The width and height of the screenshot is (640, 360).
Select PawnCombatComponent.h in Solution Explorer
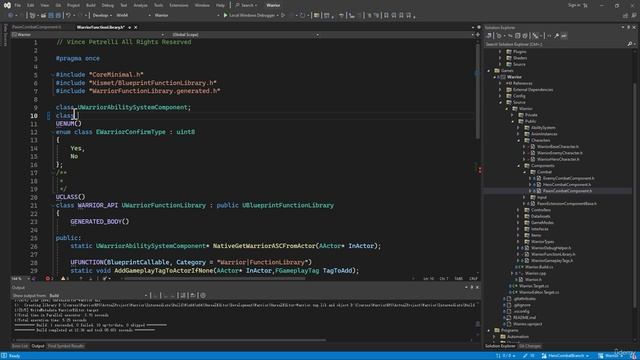click(x=567, y=191)
